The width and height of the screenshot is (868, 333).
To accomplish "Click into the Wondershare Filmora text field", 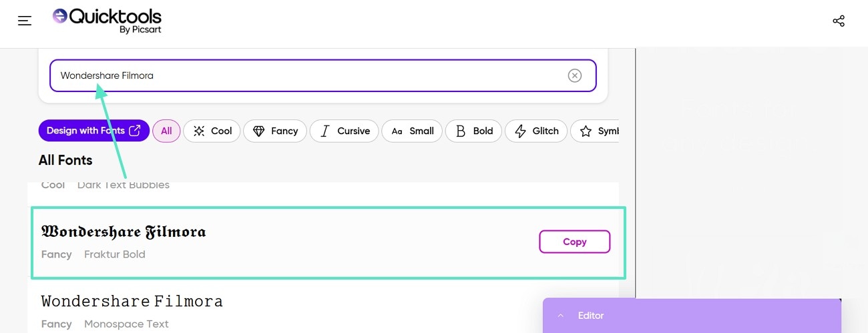I will click(x=322, y=75).
